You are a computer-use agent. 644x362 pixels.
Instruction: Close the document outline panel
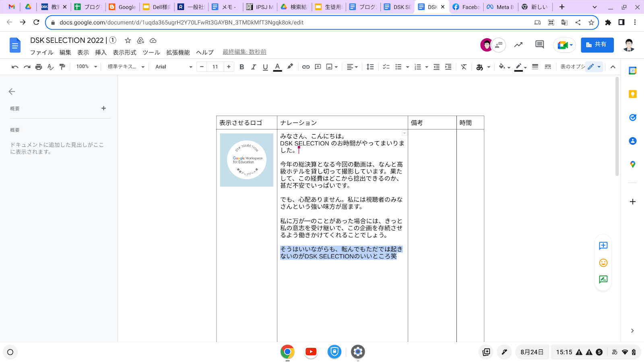[12, 92]
